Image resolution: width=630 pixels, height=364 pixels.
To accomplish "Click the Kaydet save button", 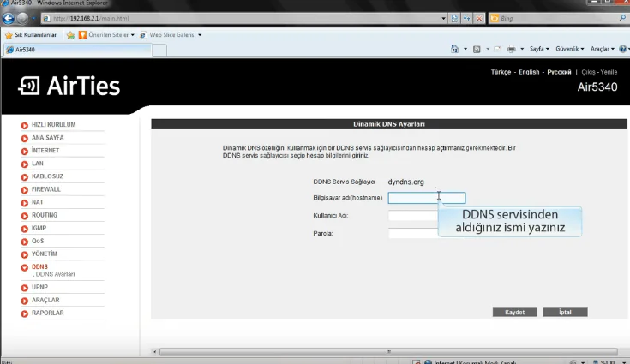I will 514,313.
